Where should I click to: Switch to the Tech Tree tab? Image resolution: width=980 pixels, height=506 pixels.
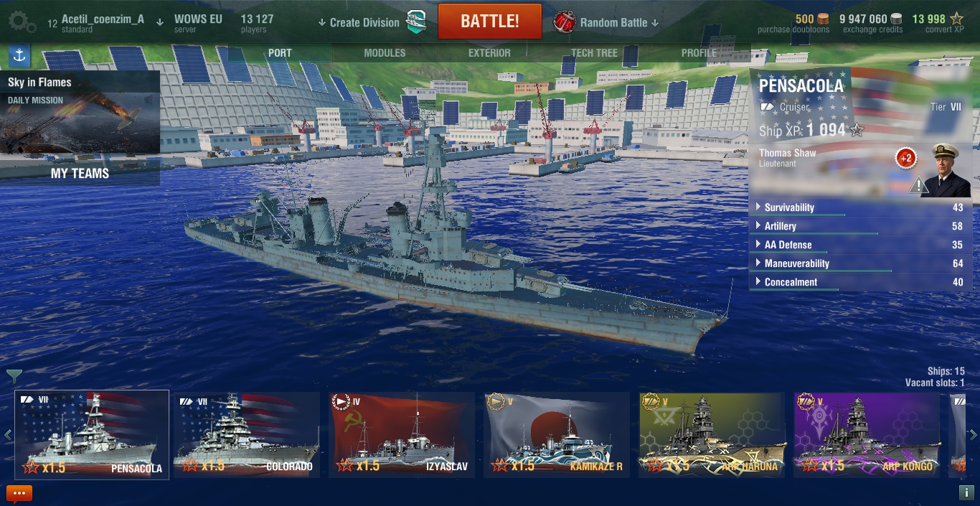pyautogui.click(x=594, y=53)
